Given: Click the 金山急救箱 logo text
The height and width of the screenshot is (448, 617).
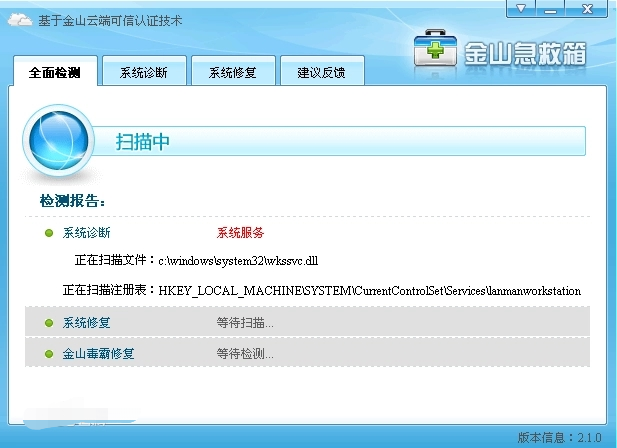Looking at the screenshot, I should (525, 53).
